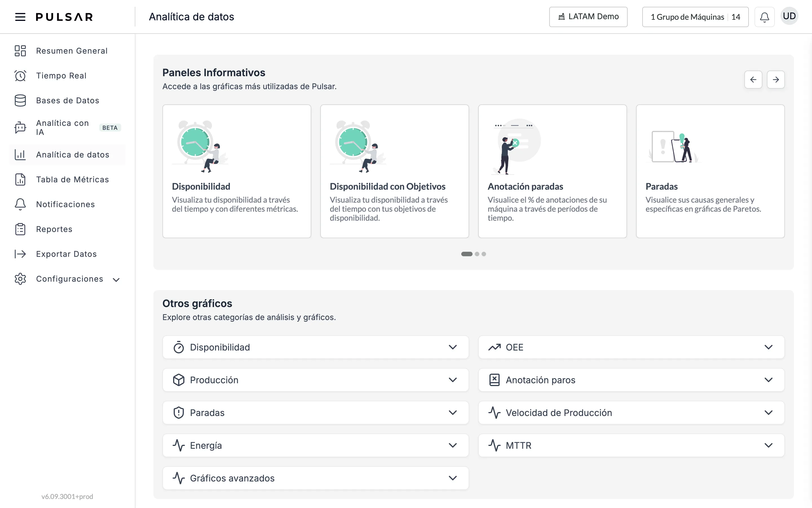Expand the OEE section chevron

pyautogui.click(x=768, y=347)
